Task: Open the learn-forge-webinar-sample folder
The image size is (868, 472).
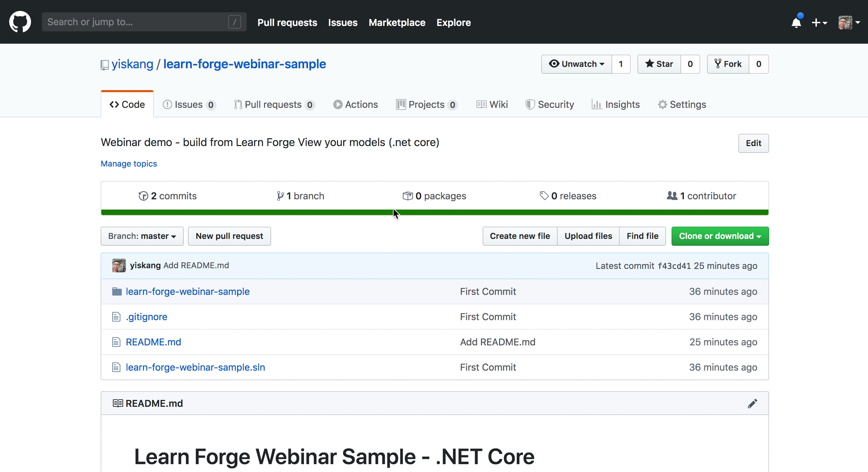Action: coord(188,291)
